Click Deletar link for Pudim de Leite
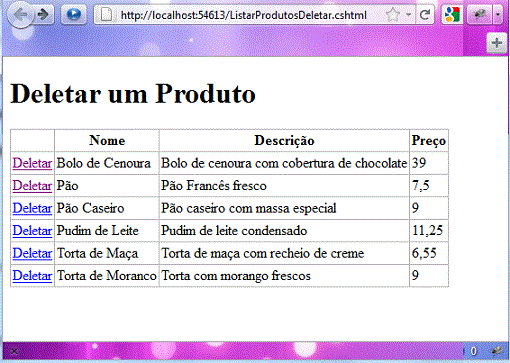The image size is (510, 363). 32,231
